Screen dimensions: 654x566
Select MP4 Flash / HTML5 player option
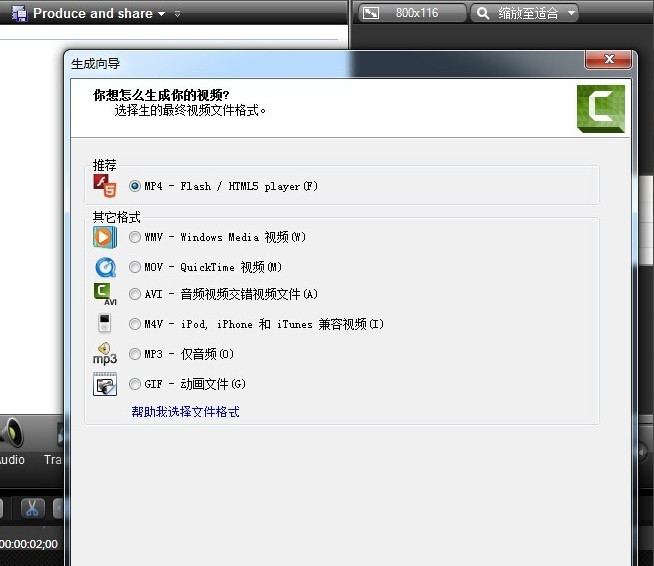pos(134,186)
